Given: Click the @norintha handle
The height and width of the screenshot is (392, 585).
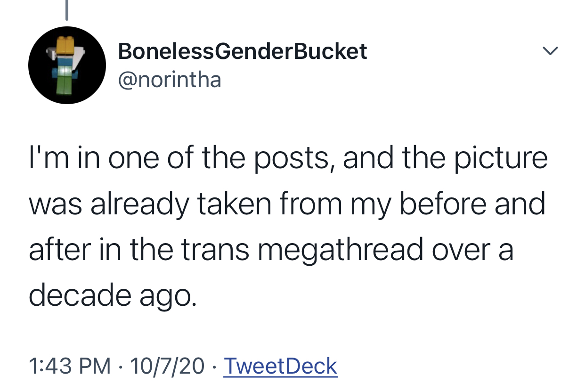Looking at the screenshot, I should click(x=170, y=79).
